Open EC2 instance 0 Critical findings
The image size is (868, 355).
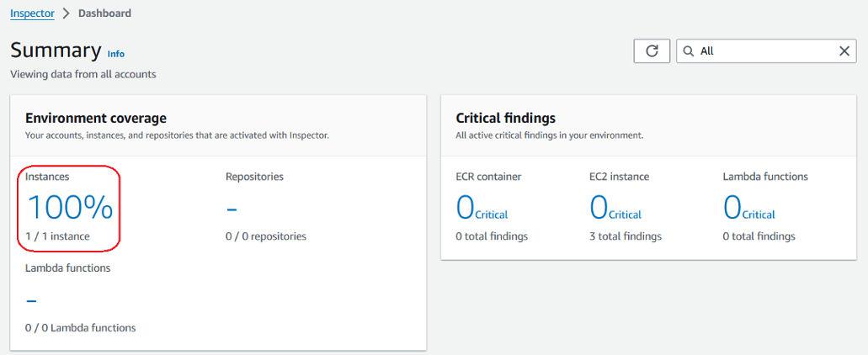615,208
